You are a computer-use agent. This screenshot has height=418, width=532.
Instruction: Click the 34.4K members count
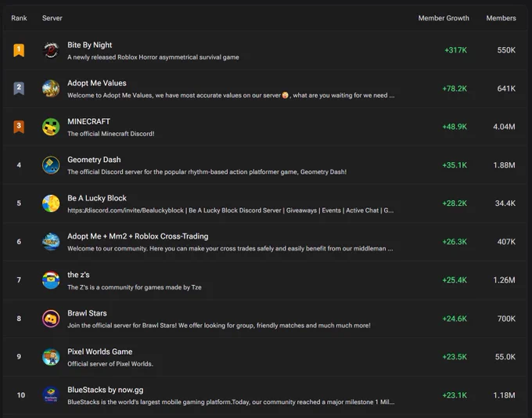(505, 203)
